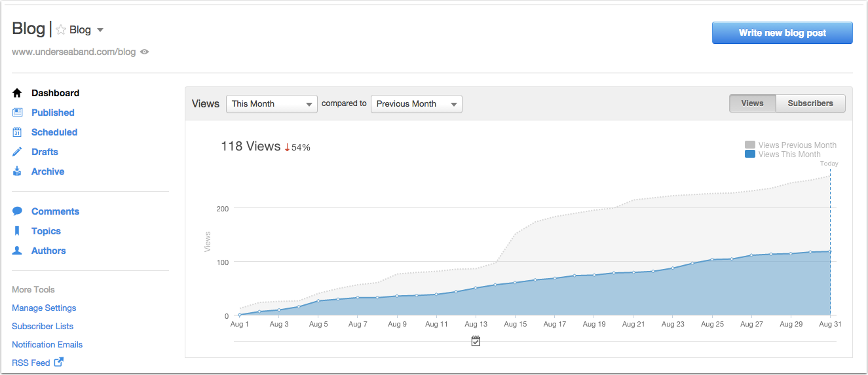Click the Comments speech bubble icon
Viewport: 868px width, 375px height.
click(x=17, y=211)
